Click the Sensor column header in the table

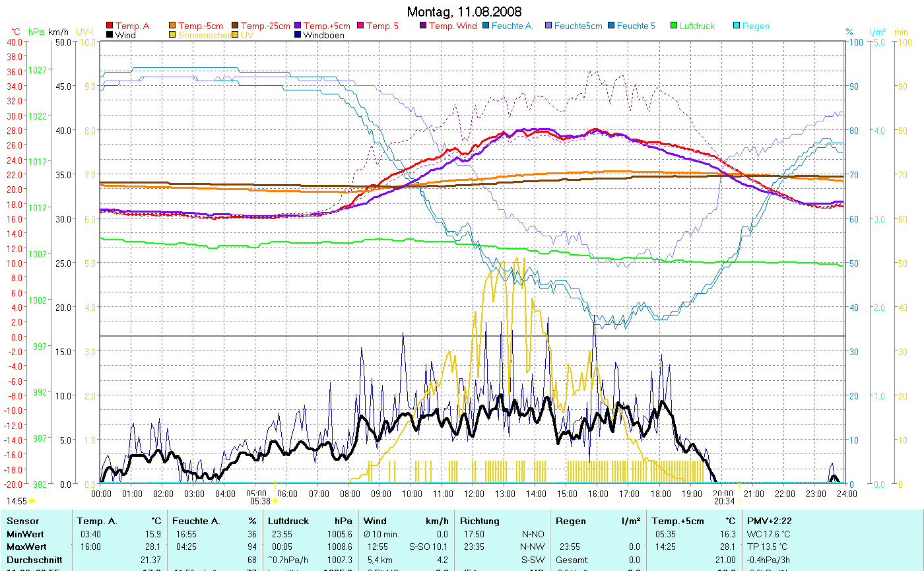pos(23,521)
